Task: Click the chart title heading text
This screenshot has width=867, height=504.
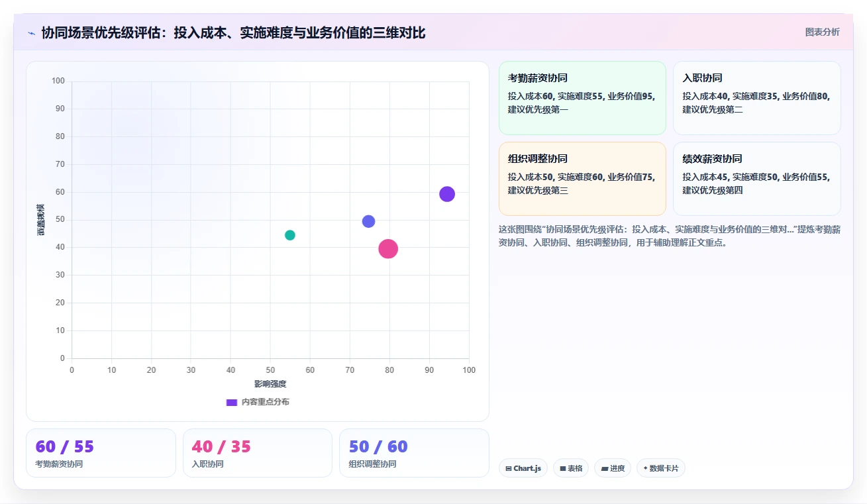Action: click(233, 32)
